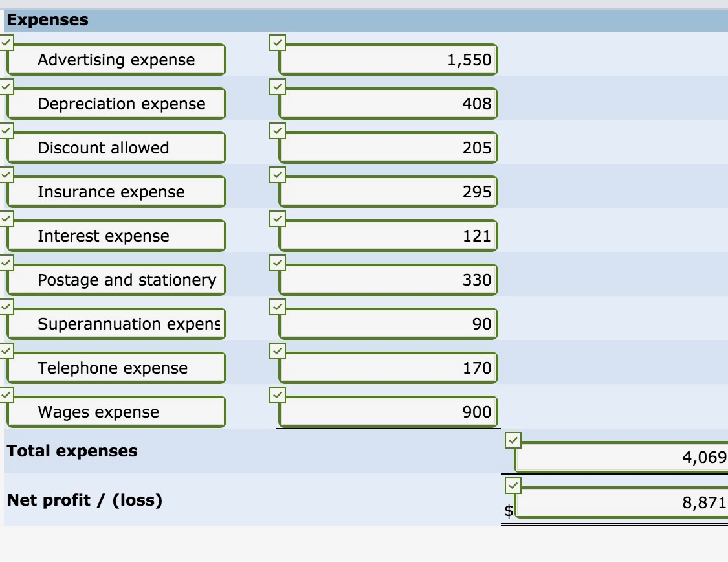Click the checkmark icon above the 4,069 total

pos(513,440)
